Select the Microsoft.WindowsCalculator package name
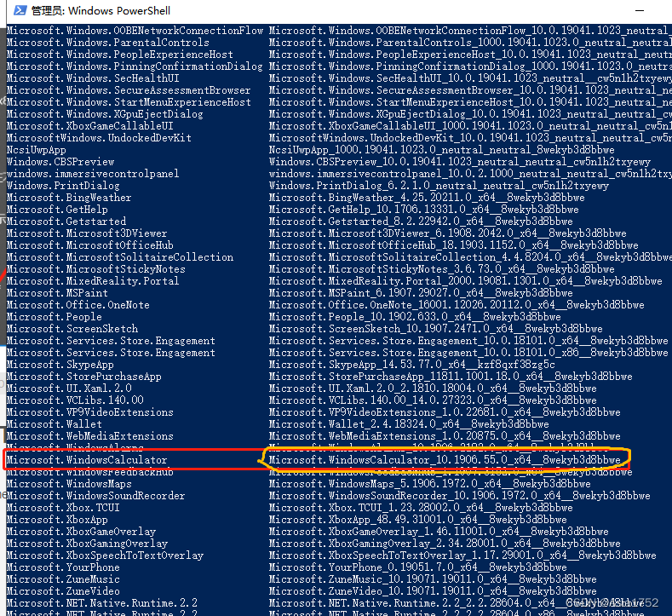The height and width of the screenshot is (616, 672). 87,460
